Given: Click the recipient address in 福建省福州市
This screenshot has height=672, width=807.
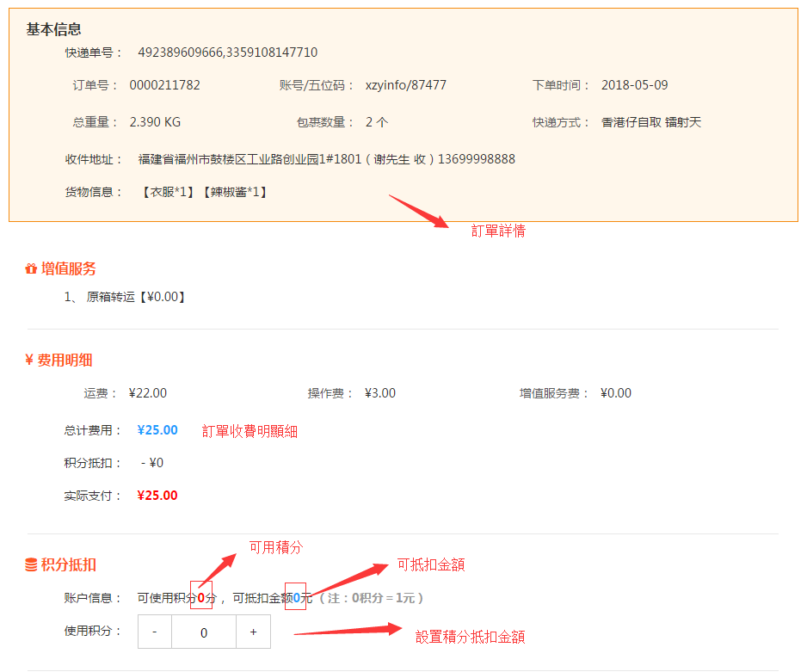Looking at the screenshot, I should click(326, 159).
